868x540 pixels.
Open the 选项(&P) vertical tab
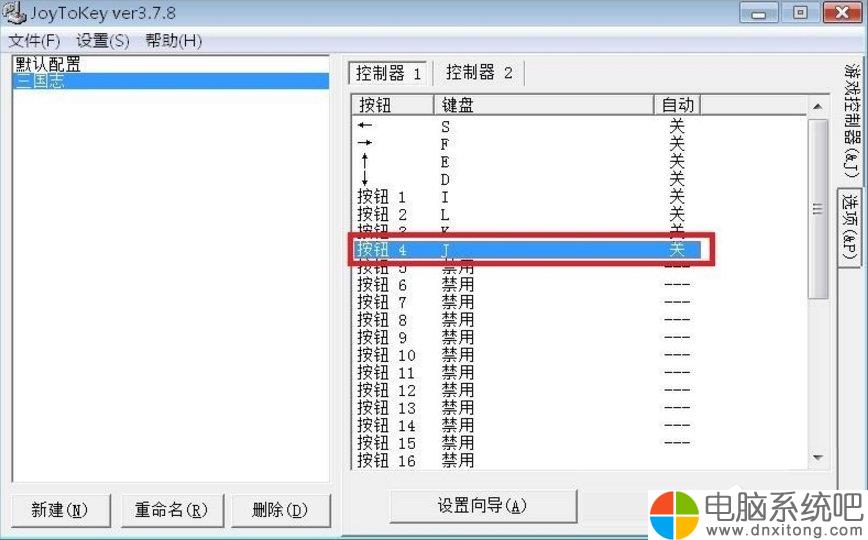(850, 228)
